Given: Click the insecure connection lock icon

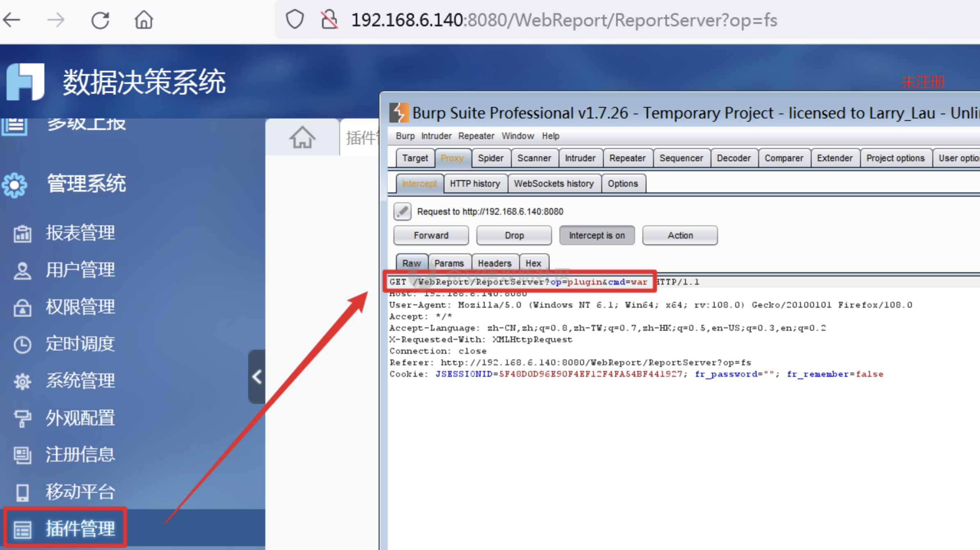Looking at the screenshot, I should click(329, 20).
